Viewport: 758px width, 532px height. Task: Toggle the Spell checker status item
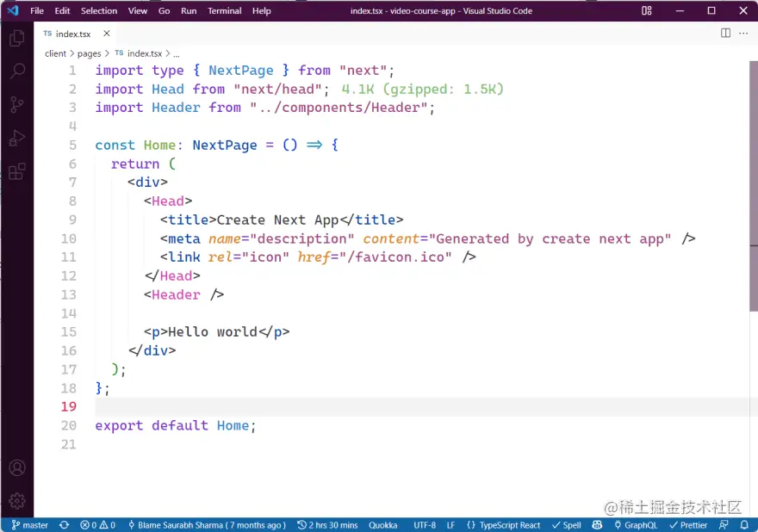pos(566,525)
